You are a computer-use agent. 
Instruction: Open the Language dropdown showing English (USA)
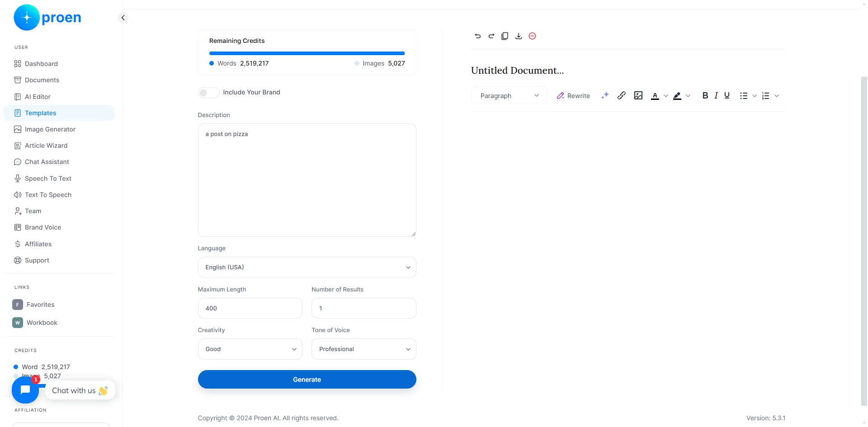click(x=307, y=267)
